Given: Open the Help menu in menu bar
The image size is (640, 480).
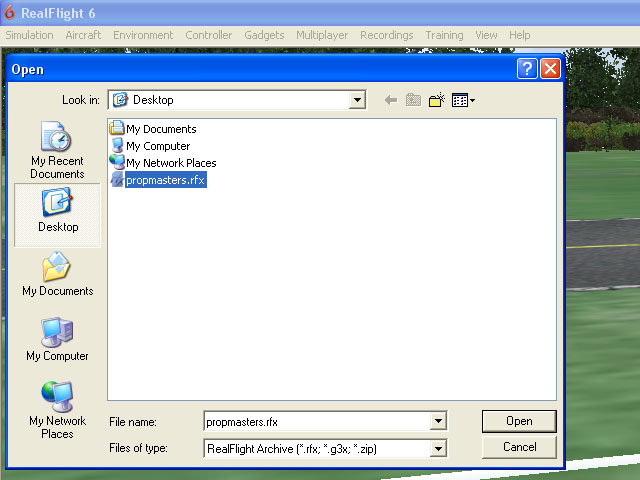Looking at the screenshot, I should coord(520,35).
